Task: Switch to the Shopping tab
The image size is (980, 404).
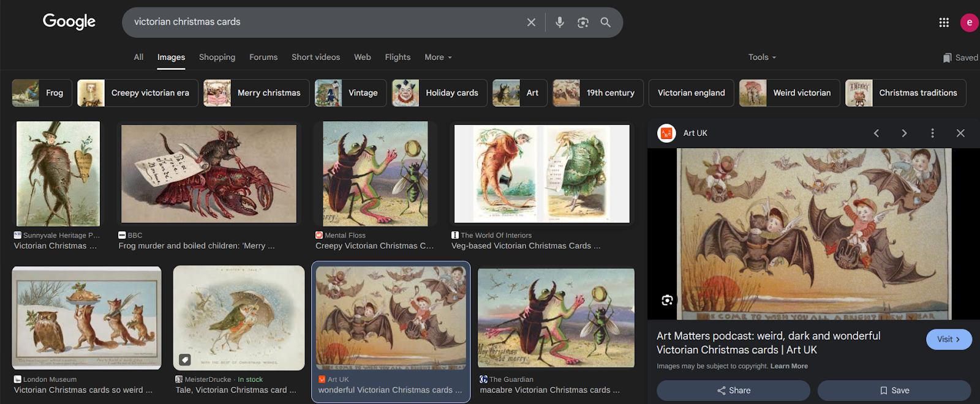Action: tap(217, 57)
